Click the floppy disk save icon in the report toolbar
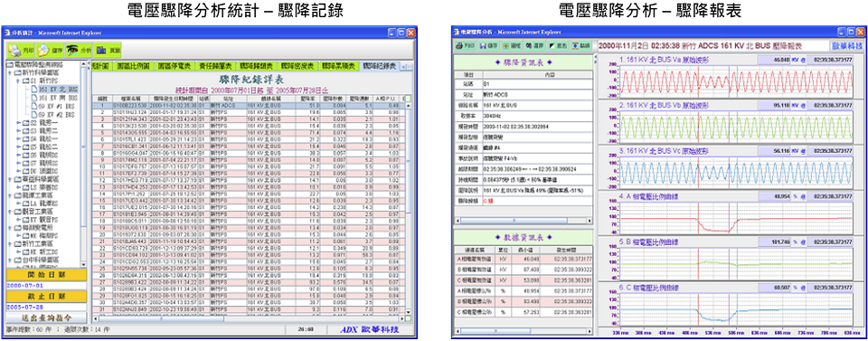868x341 pixels. [483, 46]
